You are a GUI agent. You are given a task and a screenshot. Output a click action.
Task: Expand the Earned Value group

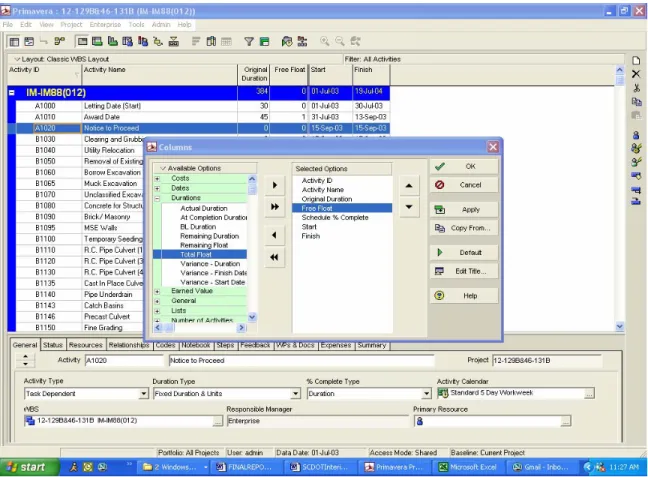157,291
